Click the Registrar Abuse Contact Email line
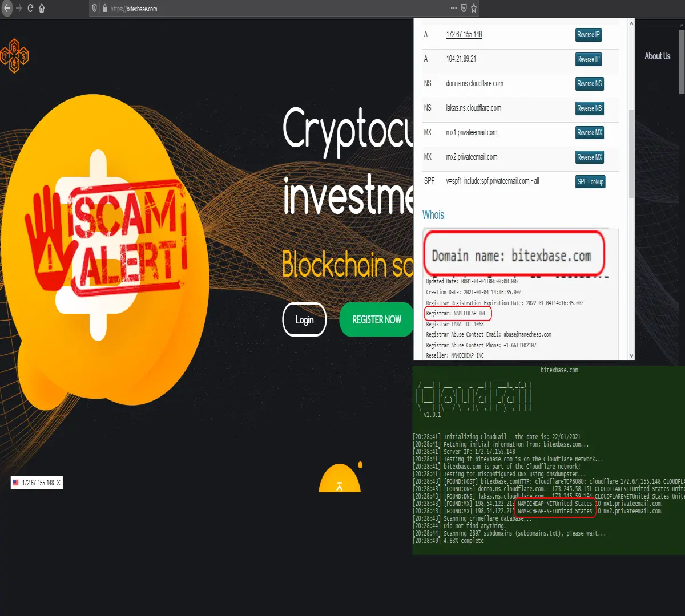The image size is (685, 616). tap(489, 334)
